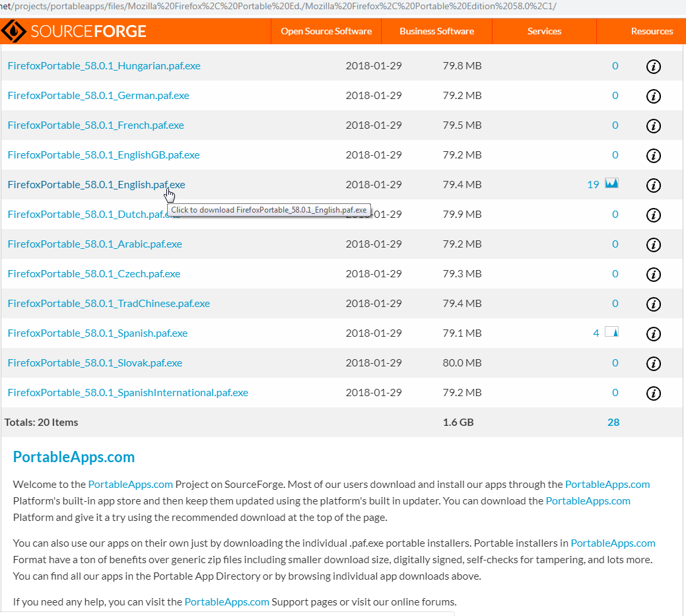Click the browser address bar URL

278,6
